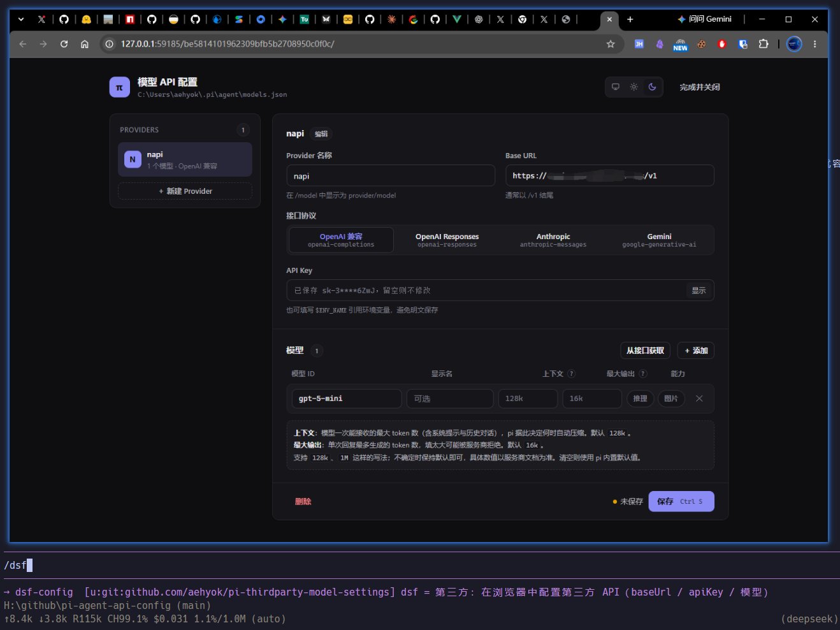Click 删除 to delete the provider

click(x=303, y=502)
